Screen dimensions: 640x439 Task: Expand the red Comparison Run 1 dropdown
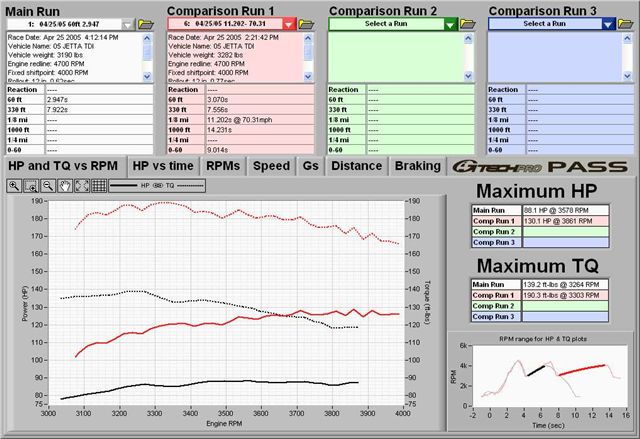click(289, 24)
